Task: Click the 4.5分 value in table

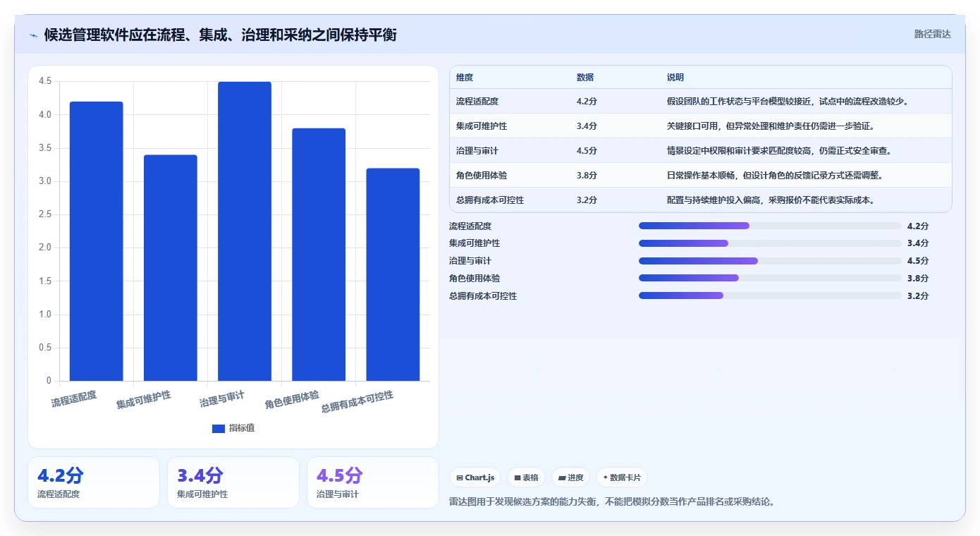Action: (x=587, y=151)
